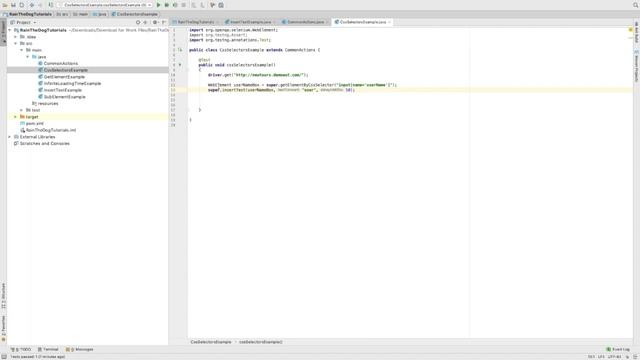Toggle the Project side tool window button
This screenshot has width=640, height=360.
click(3, 31)
